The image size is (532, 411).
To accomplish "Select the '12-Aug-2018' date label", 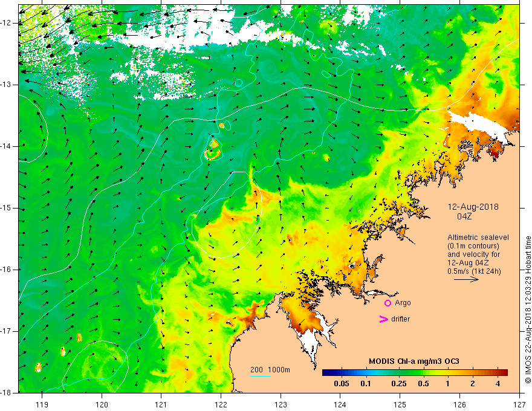I will coord(473,207).
